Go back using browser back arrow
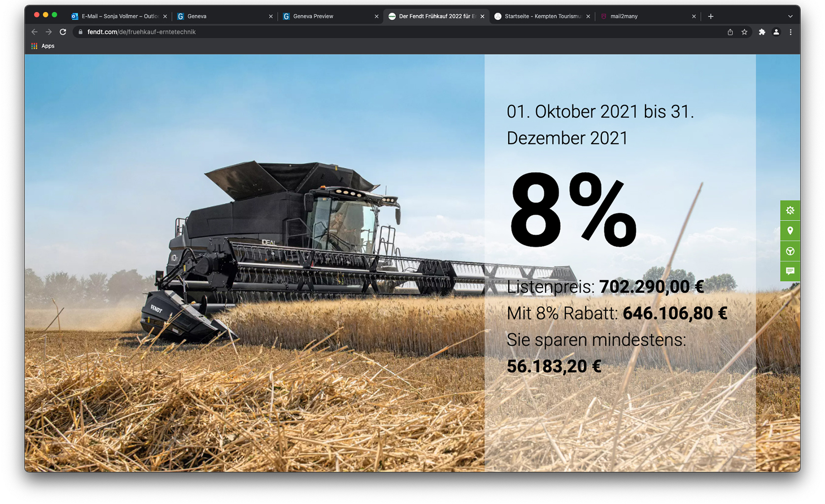 point(34,32)
